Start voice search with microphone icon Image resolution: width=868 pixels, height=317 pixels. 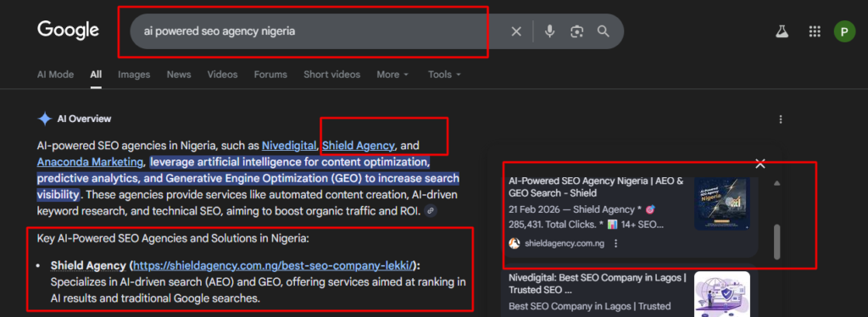click(549, 31)
